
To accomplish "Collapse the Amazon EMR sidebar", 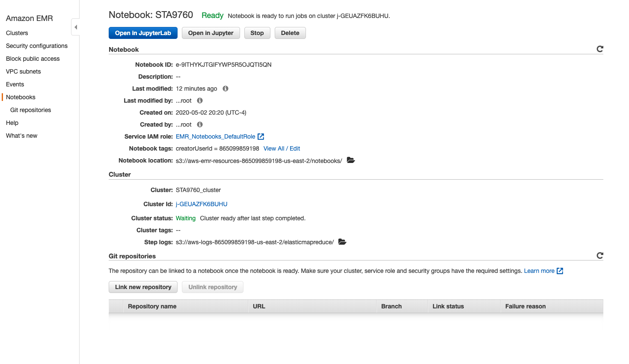I will click(x=75, y=27).
